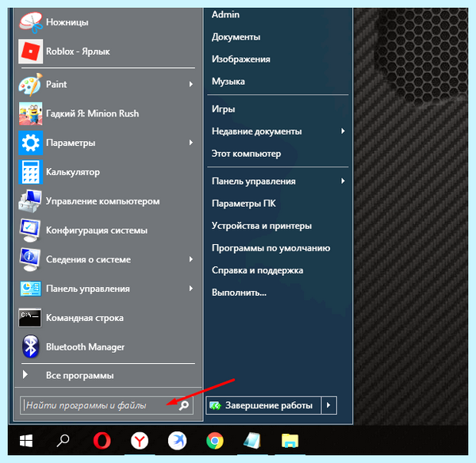Click the Калькулятор label

coord(73,172)
